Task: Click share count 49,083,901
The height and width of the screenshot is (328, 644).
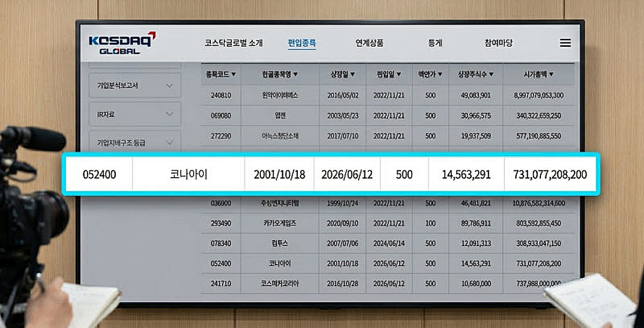Action: pos(475,95)
